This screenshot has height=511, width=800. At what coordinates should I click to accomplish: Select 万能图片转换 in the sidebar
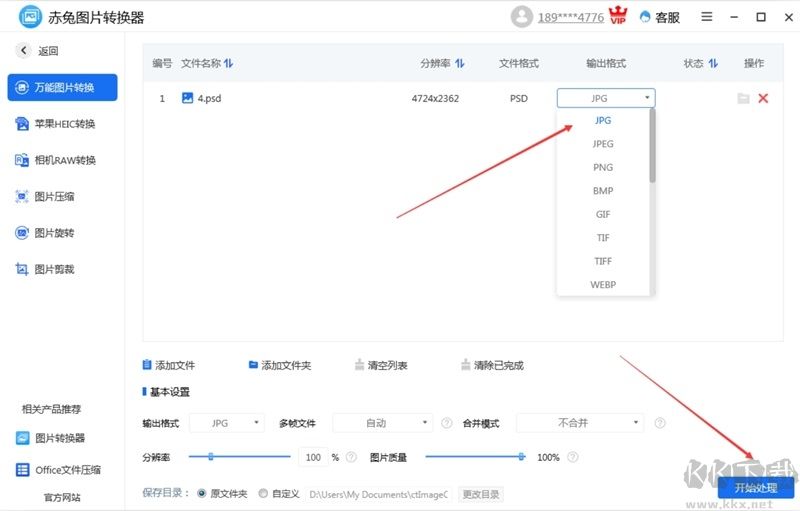pos(62,87)
